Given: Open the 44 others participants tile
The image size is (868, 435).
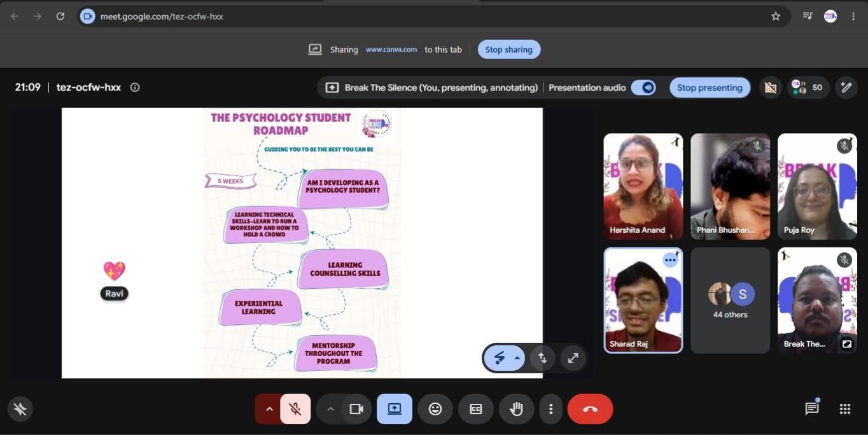Looking at the screenshot, I should 730,300.
